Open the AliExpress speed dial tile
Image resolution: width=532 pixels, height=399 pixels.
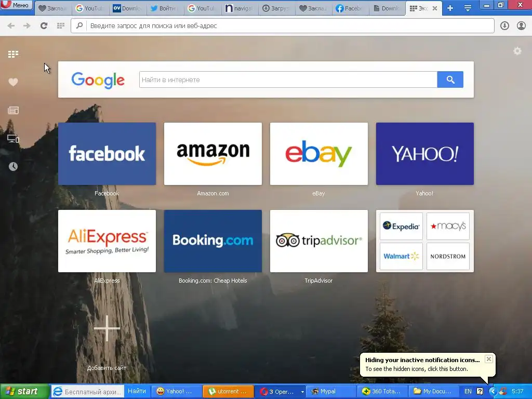click(107, 241)
